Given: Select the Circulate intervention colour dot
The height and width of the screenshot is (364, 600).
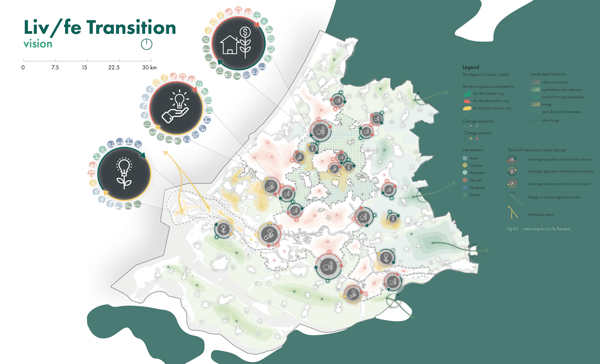Looking at the screenshot, I should pos(465,165).
